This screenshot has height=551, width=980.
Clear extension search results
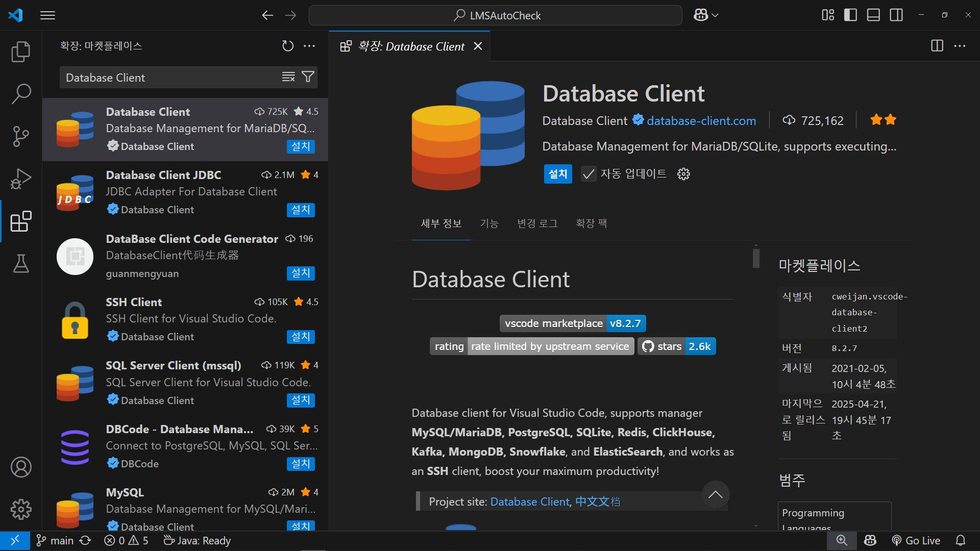pyautogui.click(x=288, y=77)
